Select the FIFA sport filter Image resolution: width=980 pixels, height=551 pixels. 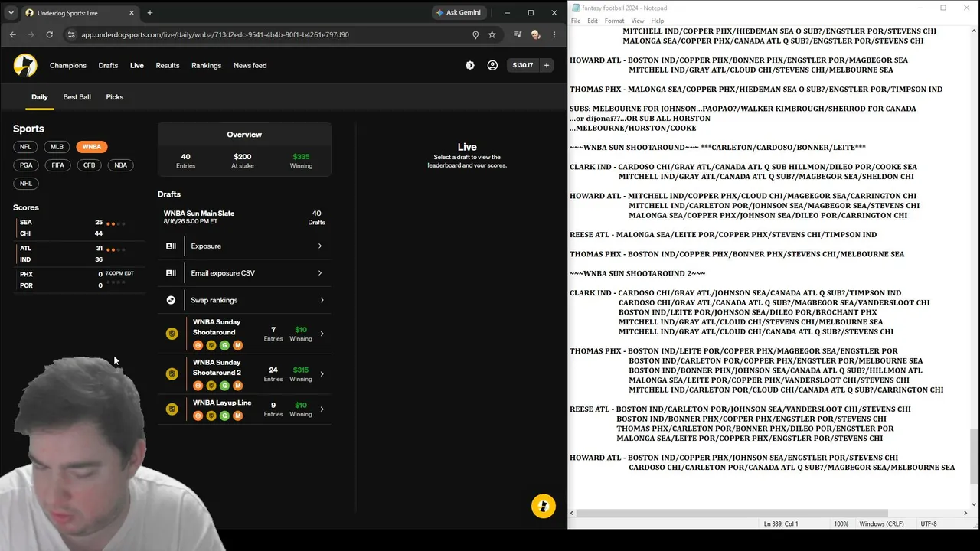(58, 165)
